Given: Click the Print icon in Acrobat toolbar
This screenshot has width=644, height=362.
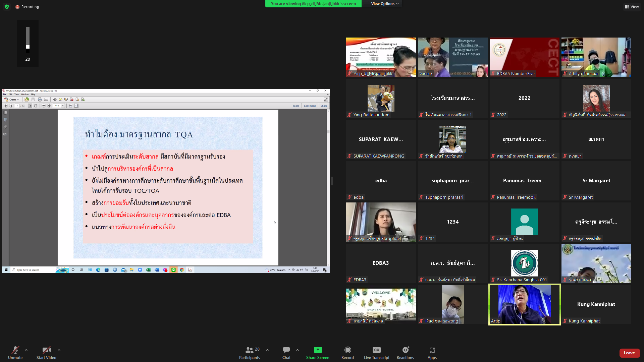Looking at the screenshot, I should pos(40,100).
